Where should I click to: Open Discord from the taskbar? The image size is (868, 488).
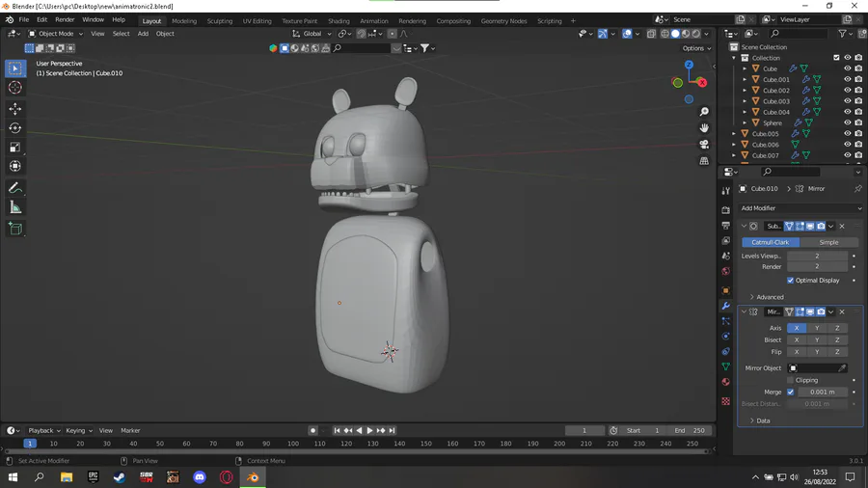(x=200, y=477)
